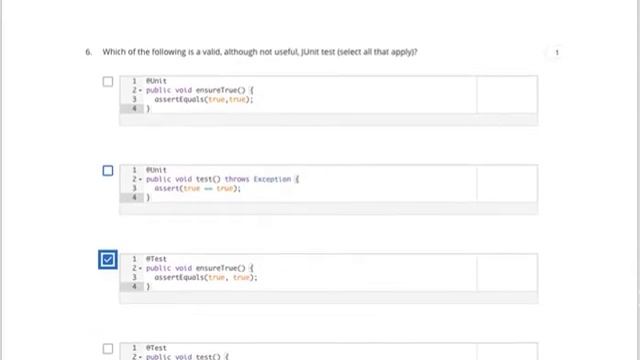Image resolution: width=640 pixels, height=360 pixels.
Task: Click '@Unit' annotation in first code block
Action: coord(156,81)
